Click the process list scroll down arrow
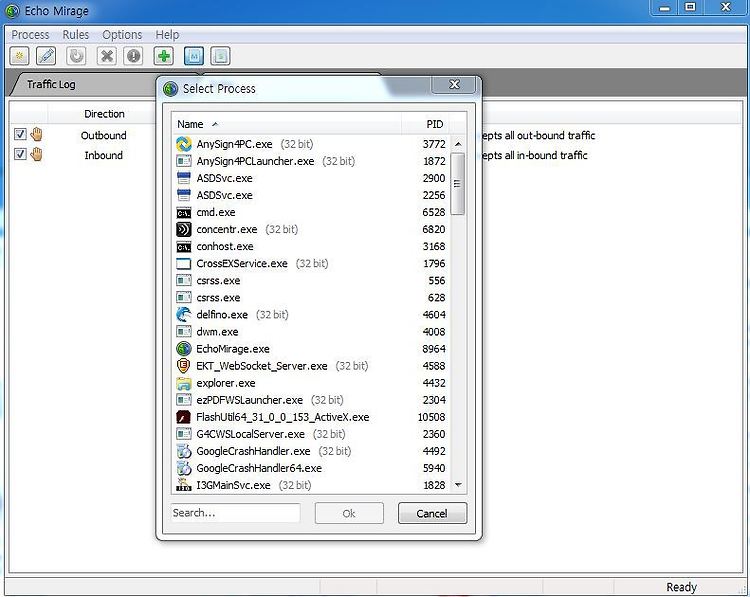750x597 pixels. pyautogui.click(x=458, y=485)
